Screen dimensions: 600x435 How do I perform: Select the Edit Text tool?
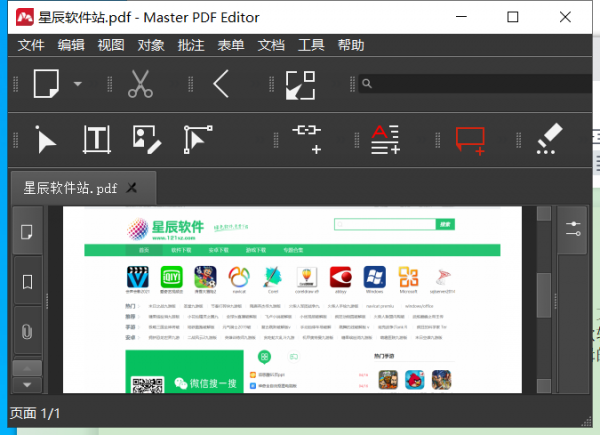pyautogui.click(x=97, y=140)
